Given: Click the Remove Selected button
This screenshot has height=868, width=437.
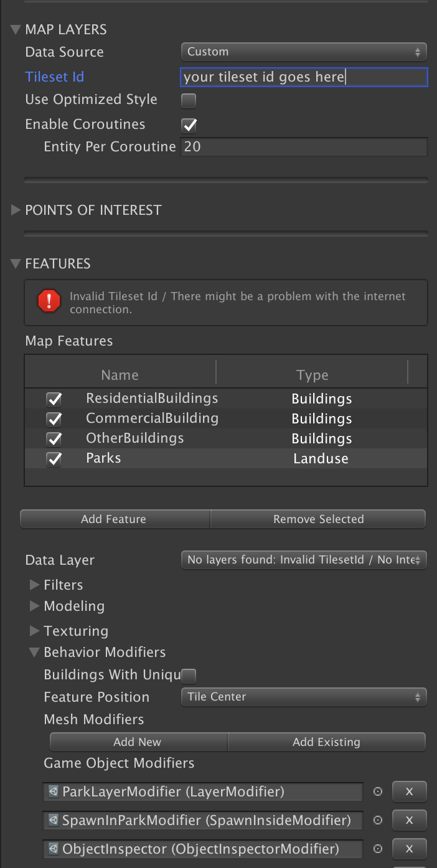Looking at the screenshot, I should point(318,519).
